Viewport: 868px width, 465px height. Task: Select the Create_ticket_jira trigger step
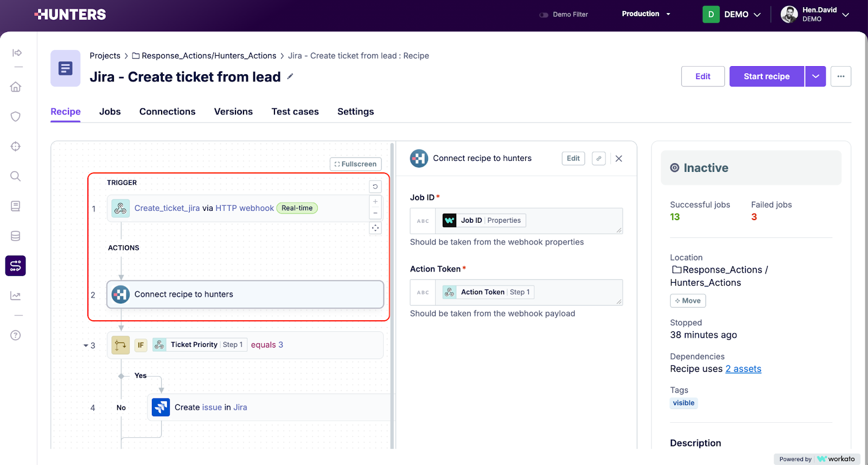[x=244, y=208]
